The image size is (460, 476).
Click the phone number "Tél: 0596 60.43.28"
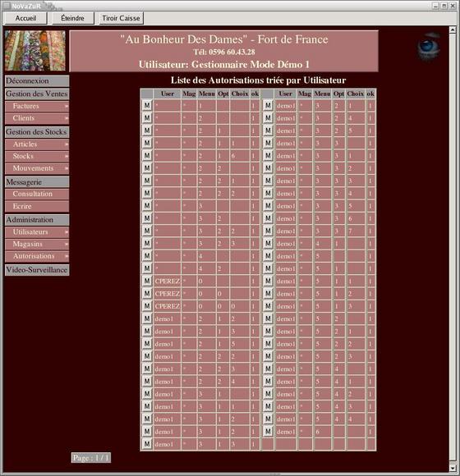click(224, 52)
